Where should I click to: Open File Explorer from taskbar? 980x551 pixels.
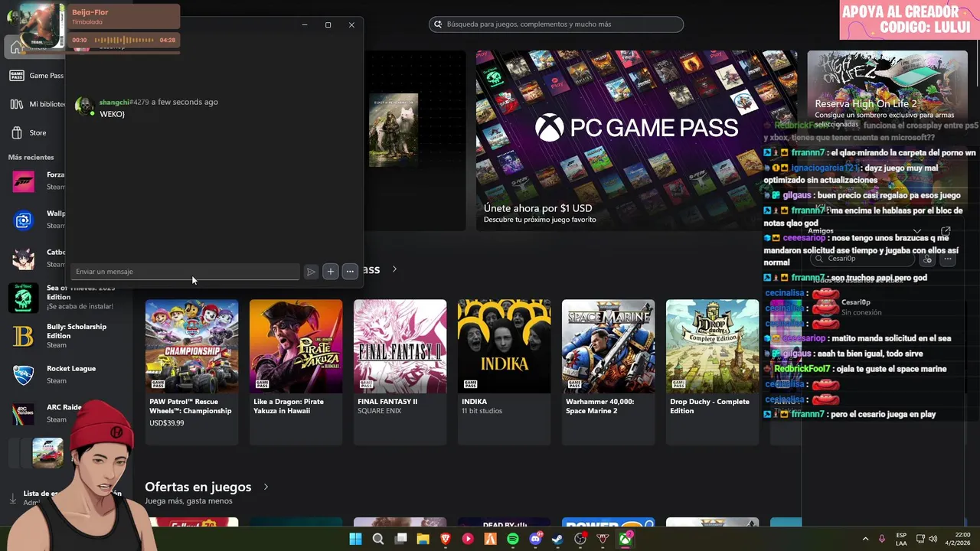click(x=423, y=539)
